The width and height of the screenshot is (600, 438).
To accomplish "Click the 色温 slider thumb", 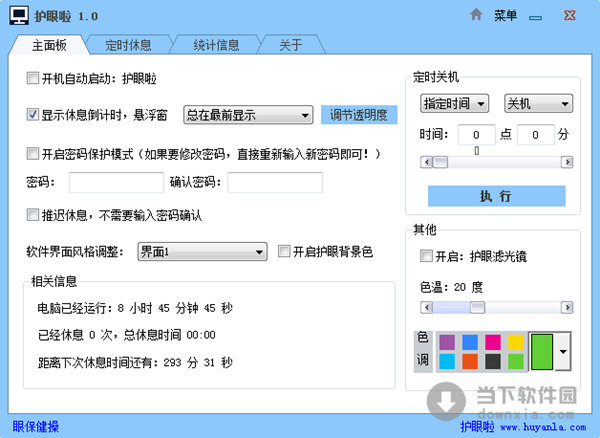I will click(x=477, y=307).
